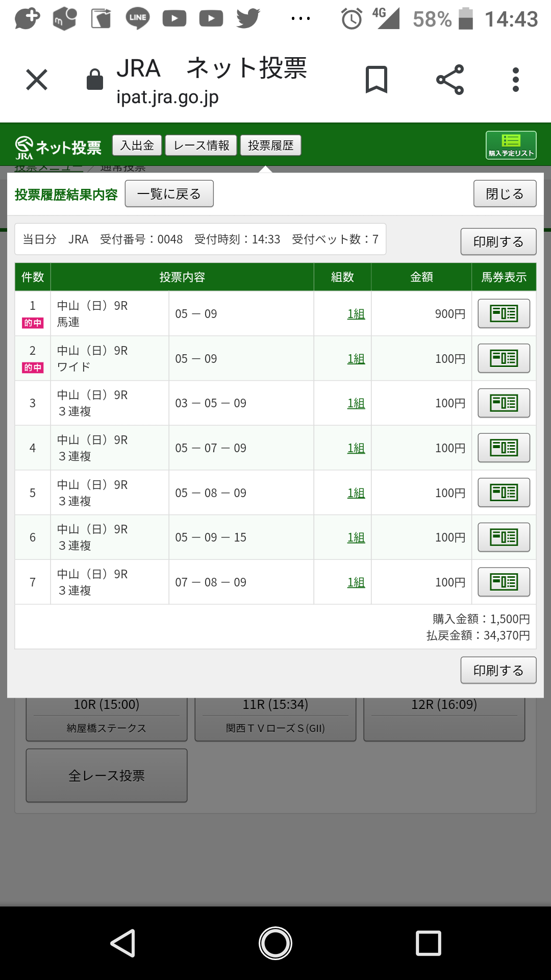
Task: Close the browser tab with X
Action: pyautogui.click(x=37, y=80)
